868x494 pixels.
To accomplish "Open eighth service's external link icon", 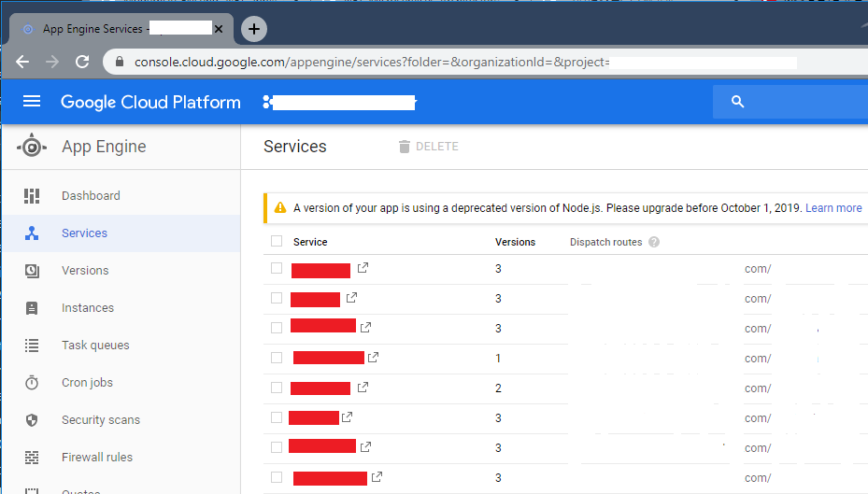I will (377, 477).
